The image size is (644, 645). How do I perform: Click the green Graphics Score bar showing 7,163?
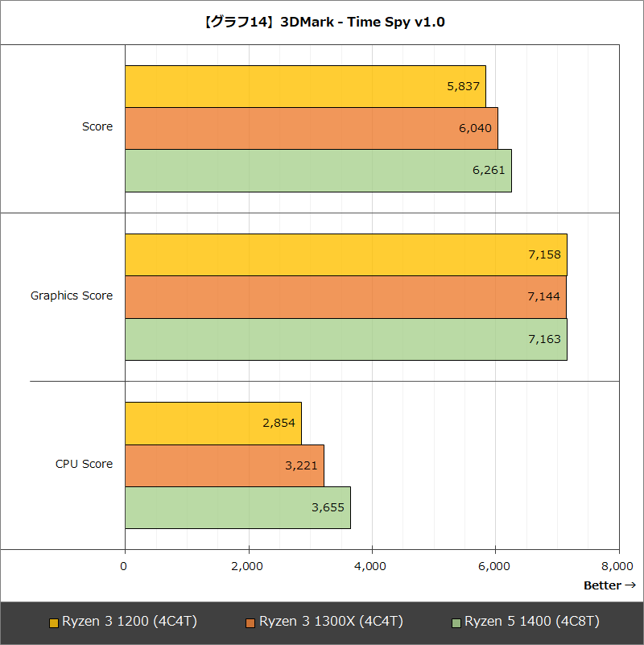click(x=346, y=338)
